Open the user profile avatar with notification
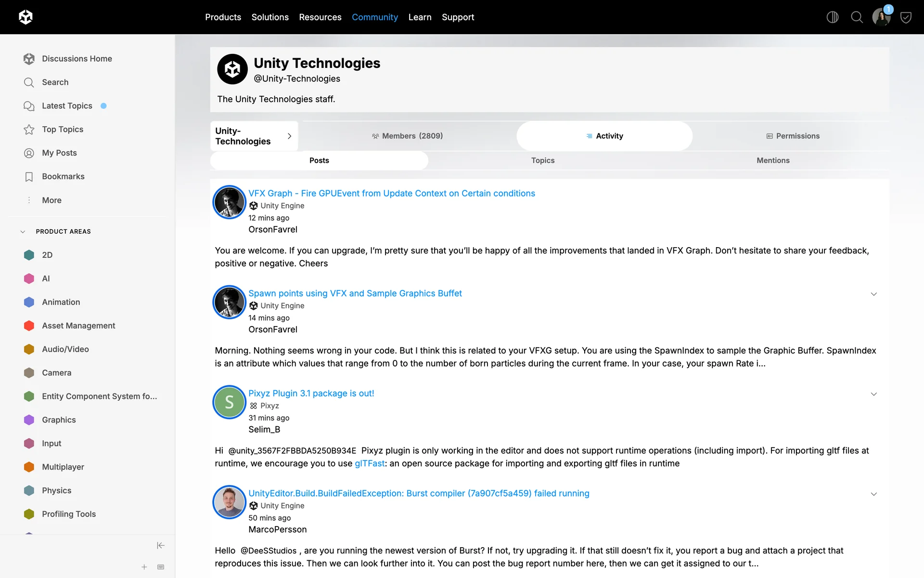 (881, 17)
